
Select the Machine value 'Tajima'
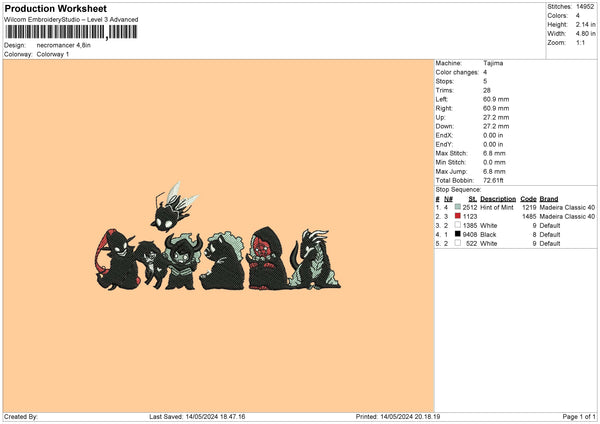pos(493,63)
